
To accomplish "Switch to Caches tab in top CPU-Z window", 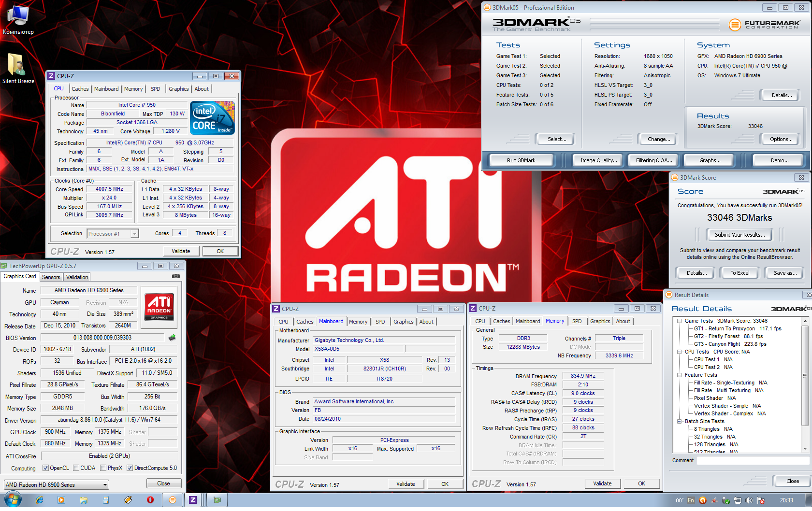I will [80, 89].
